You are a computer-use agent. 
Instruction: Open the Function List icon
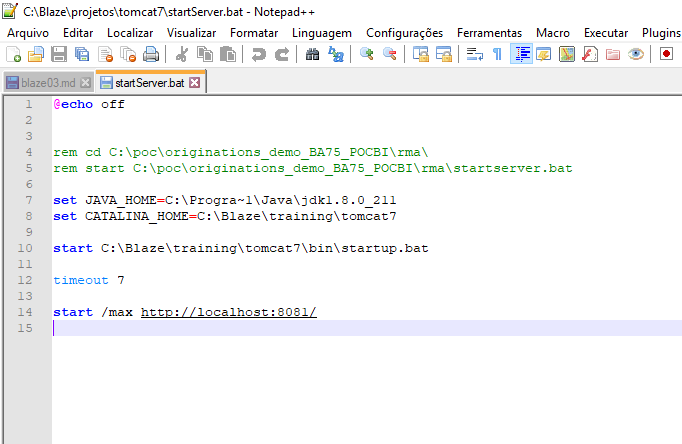coord(590,54)
